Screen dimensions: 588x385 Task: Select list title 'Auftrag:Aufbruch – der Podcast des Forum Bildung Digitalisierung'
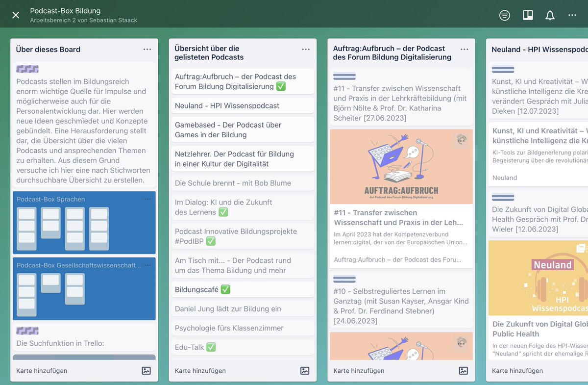[392, 53]
